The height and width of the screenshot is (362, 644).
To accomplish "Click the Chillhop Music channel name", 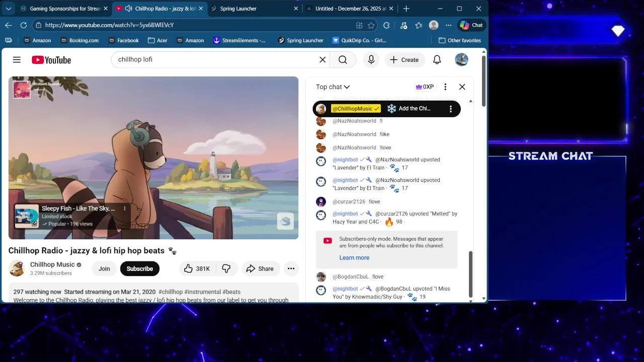I will pyautogui.click(x=52, y=264).
